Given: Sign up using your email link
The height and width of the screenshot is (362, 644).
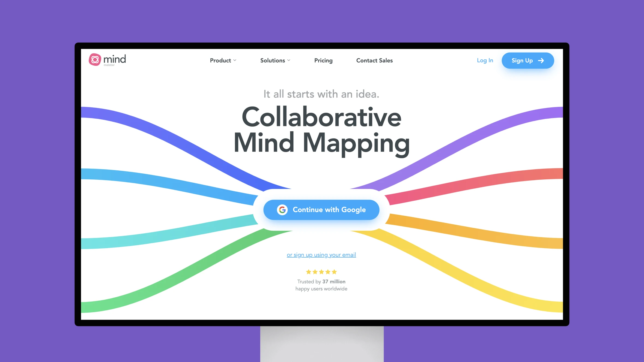Looking at the screenshot, I should coord(321,255).
